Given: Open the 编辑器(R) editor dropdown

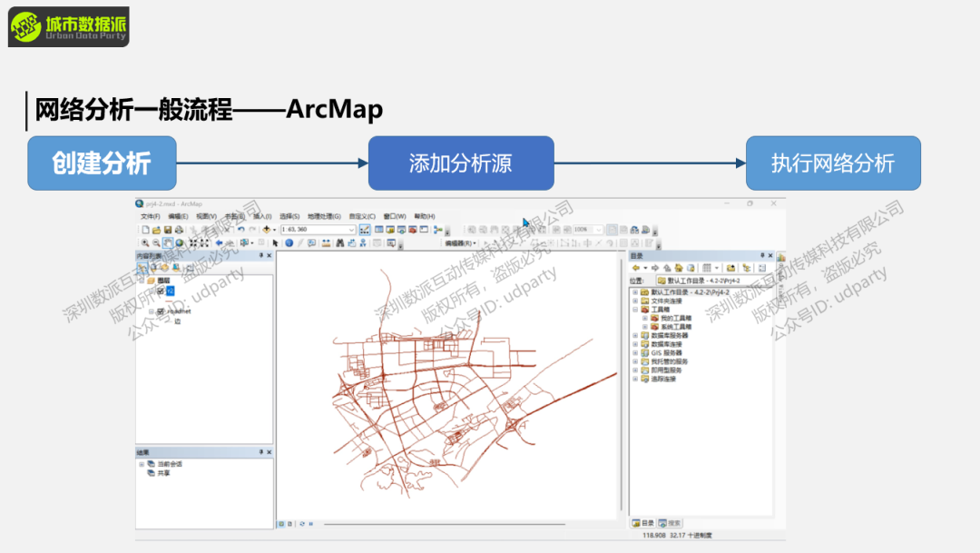Looking at the screenshot, I should point(461,243).
